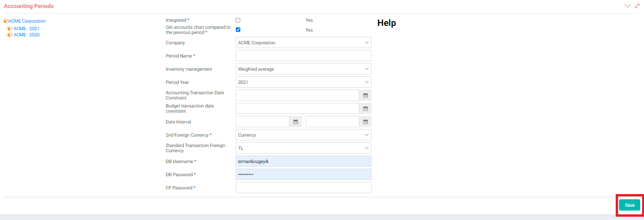Enable the Integrated checkbox

pyautogui.click(x=238, y=20)
